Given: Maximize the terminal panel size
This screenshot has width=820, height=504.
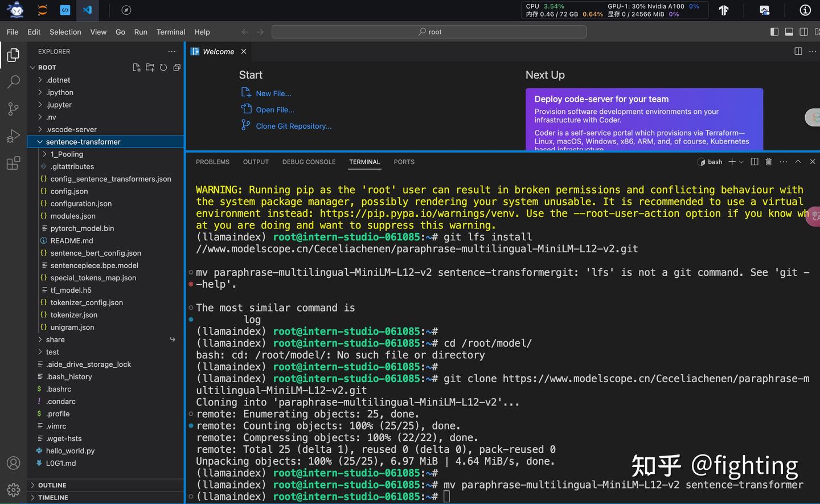Looking at the screenshot, I should coord(798,162).
